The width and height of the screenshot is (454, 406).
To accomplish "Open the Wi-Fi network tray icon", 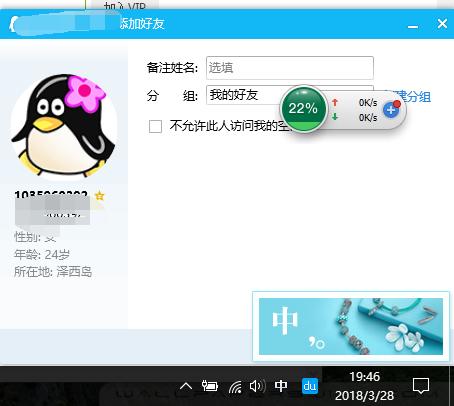I will coord(235,387).
